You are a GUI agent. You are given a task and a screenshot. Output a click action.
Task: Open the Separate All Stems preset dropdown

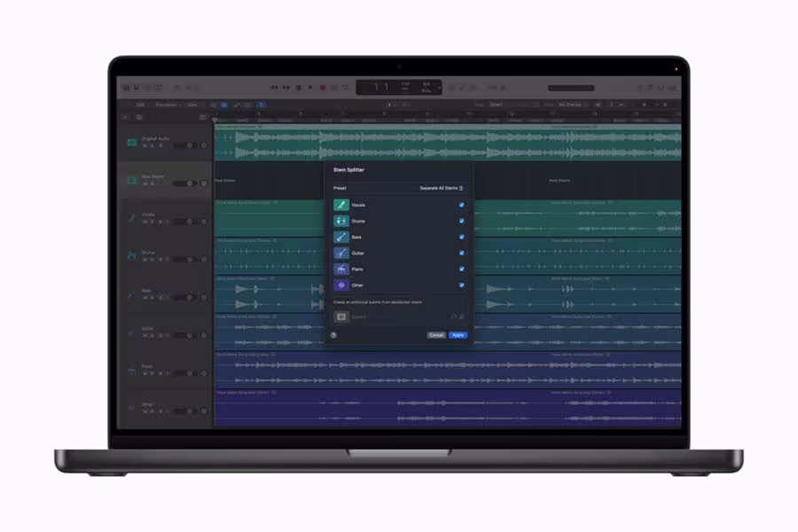point(441,189)
